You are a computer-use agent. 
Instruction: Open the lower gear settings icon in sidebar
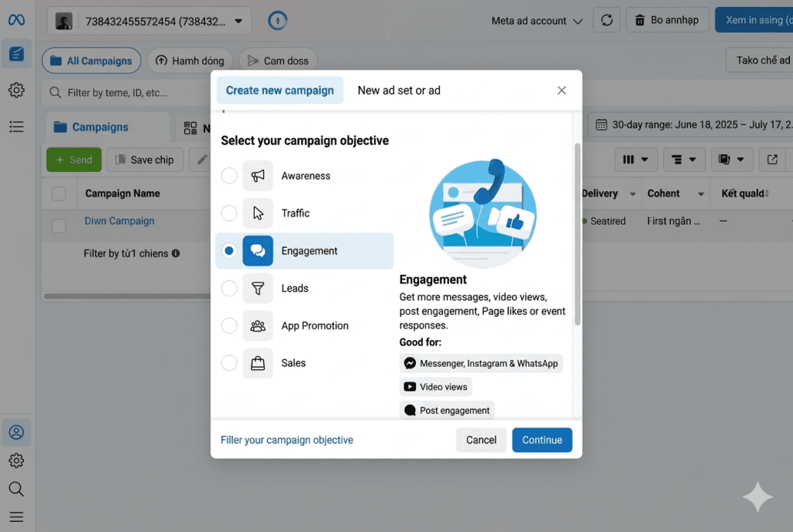point(16,461)
